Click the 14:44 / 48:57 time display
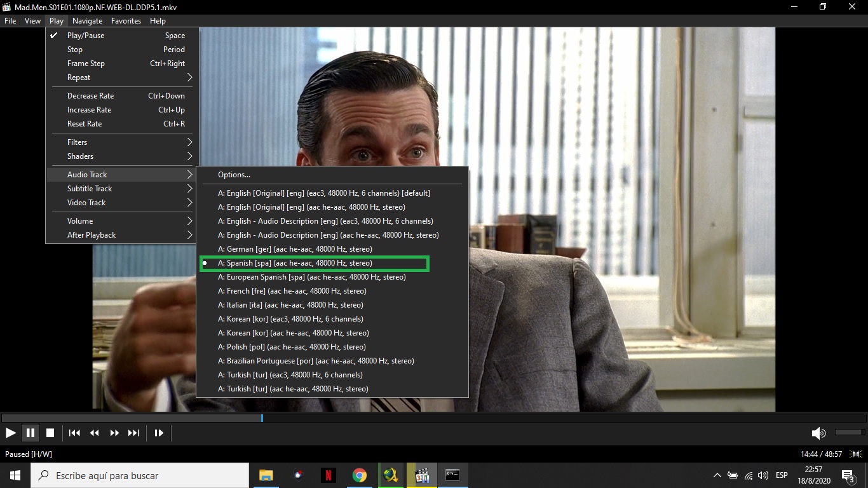Viewport: 868px width, 488px height. coord(822,454)
